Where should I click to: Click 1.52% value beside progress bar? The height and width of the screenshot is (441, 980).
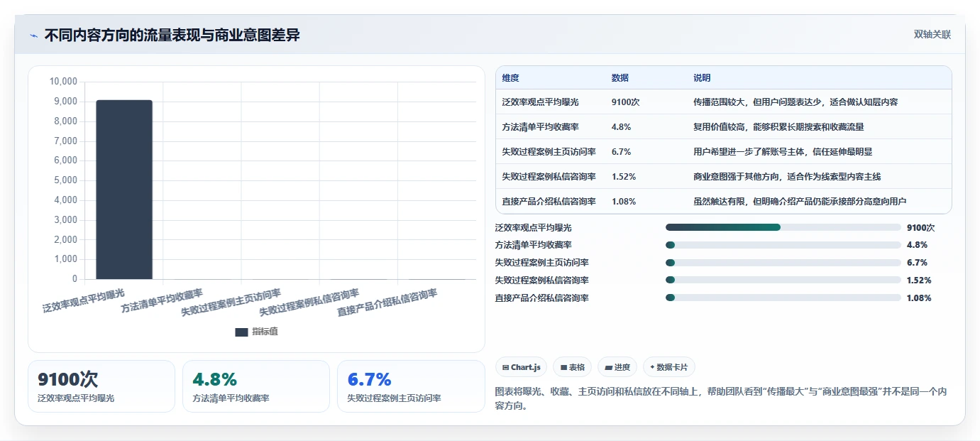point(919,281)
